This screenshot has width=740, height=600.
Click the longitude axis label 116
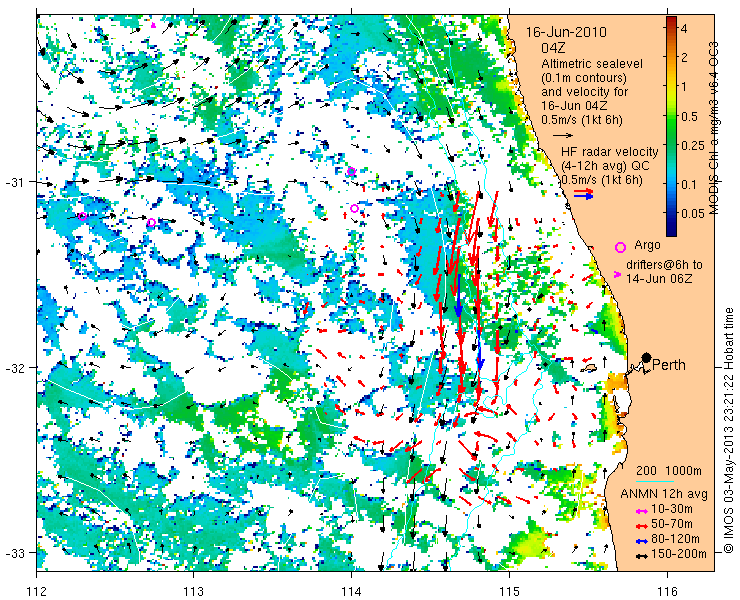[x=667, y=591]
